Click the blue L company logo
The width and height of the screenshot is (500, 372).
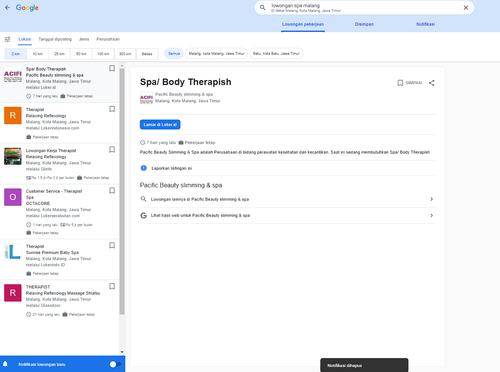pyautogui.click(x=13, y=252)
